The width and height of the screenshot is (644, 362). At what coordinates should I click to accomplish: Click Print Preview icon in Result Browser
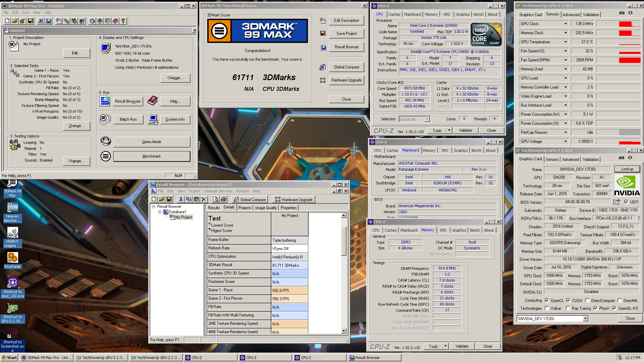tap(215, 199)
